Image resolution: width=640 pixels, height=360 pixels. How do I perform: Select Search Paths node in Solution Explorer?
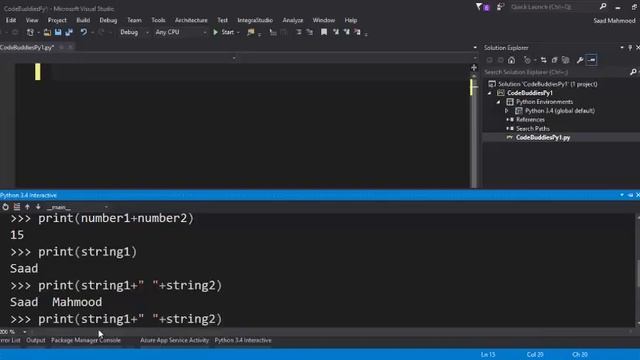pyautogui.click(x=533, y=129)
